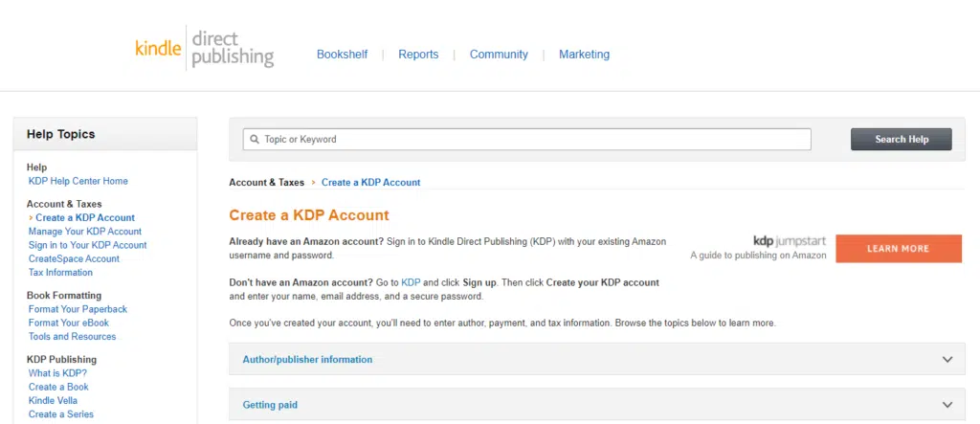Click Create a KDP Account breadcrumb
This screenshot has width=980, height=424.
pos(370,182)
